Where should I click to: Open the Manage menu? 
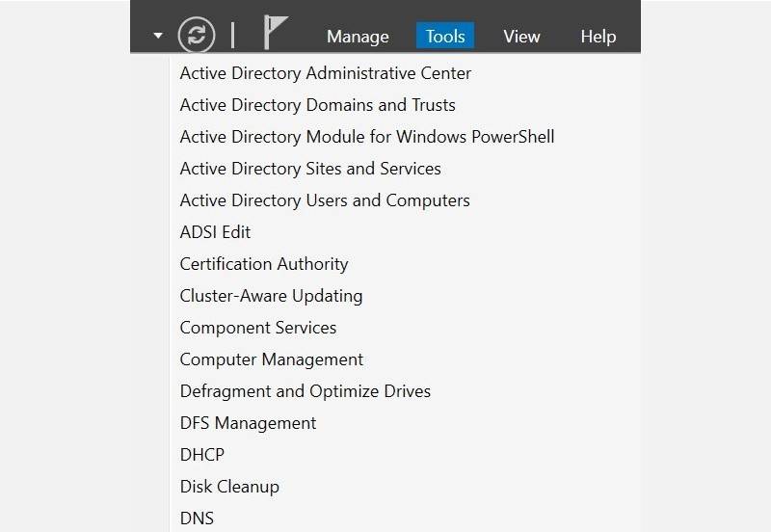(358, 37)
